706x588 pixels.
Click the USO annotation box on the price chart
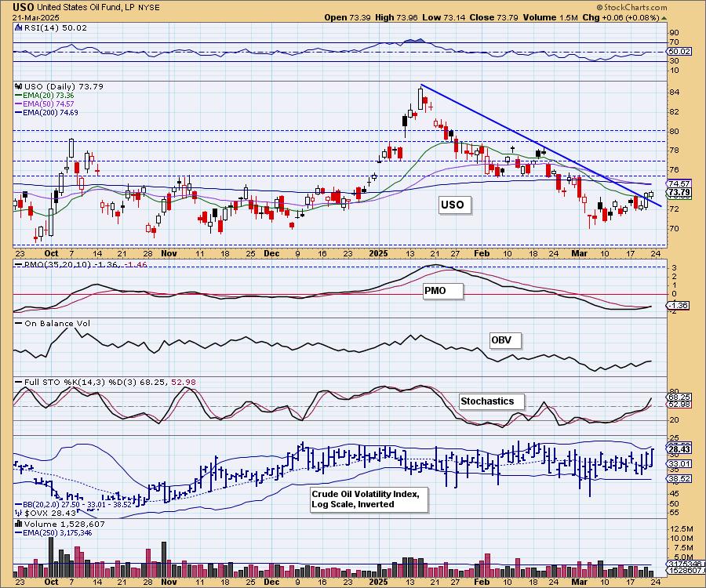(x=455, y=205)
